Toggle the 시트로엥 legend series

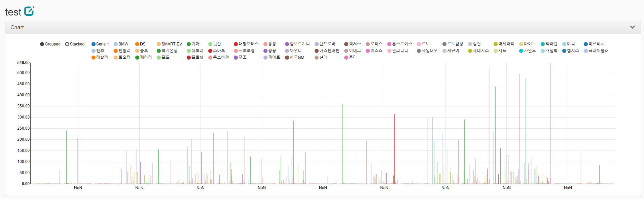pos(244,51)
